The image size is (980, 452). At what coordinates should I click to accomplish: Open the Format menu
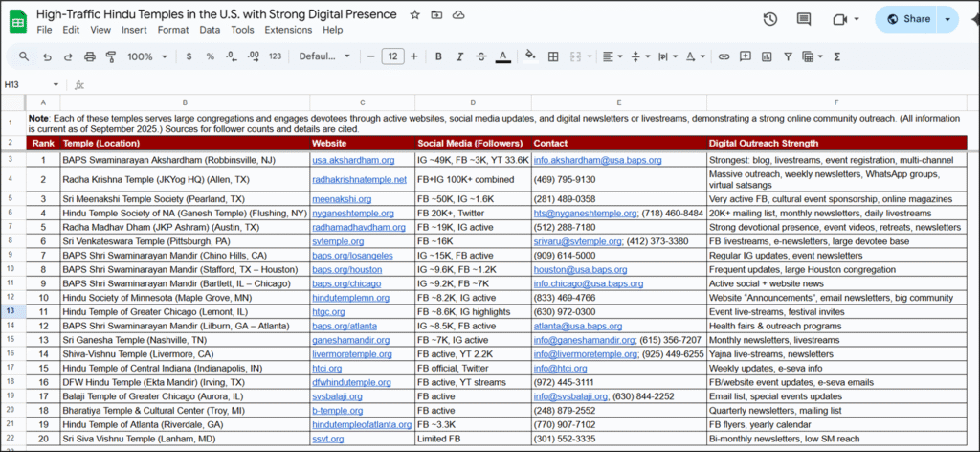[173, 30]
